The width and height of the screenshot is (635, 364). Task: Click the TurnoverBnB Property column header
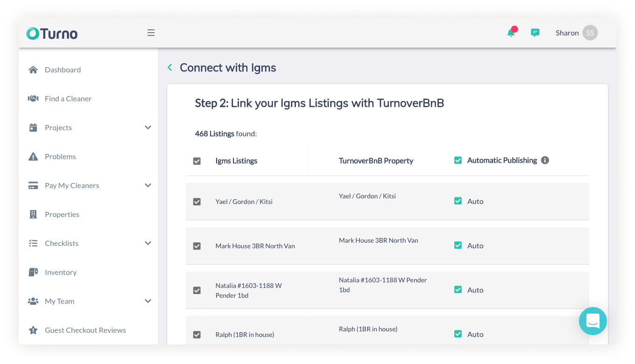pyautogui.click(x=376, y=161)
